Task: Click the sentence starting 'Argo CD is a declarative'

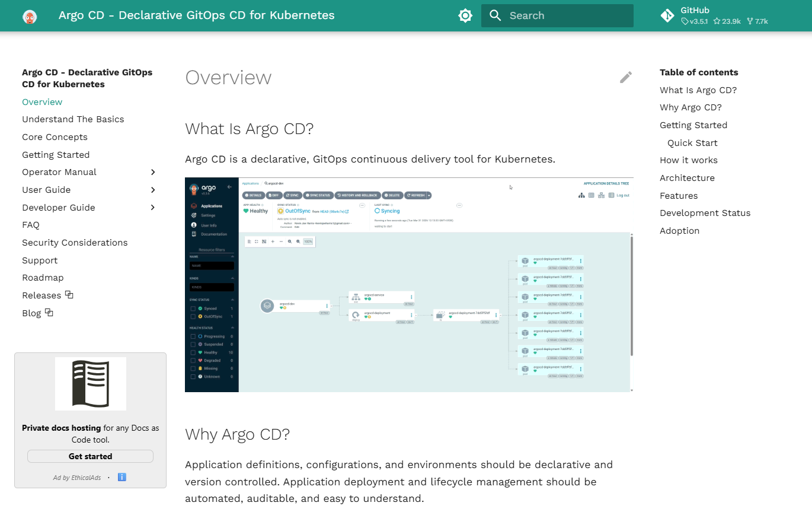Action: 370,159
